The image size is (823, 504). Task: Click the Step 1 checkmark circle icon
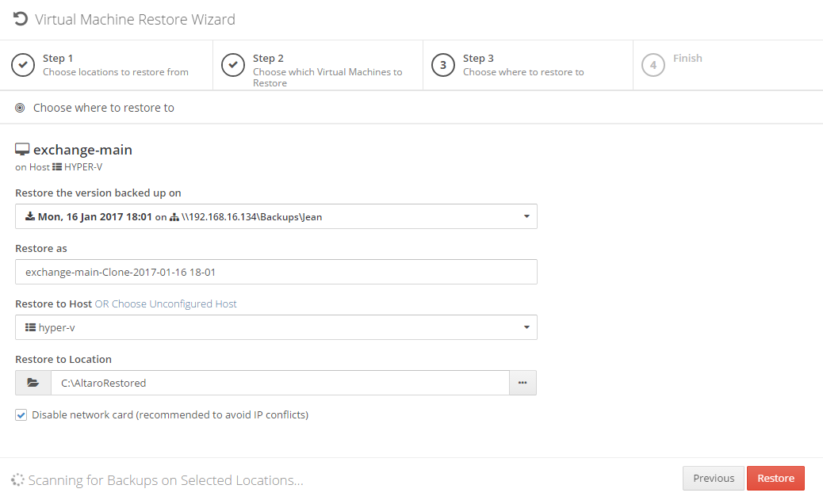(23, 65)
